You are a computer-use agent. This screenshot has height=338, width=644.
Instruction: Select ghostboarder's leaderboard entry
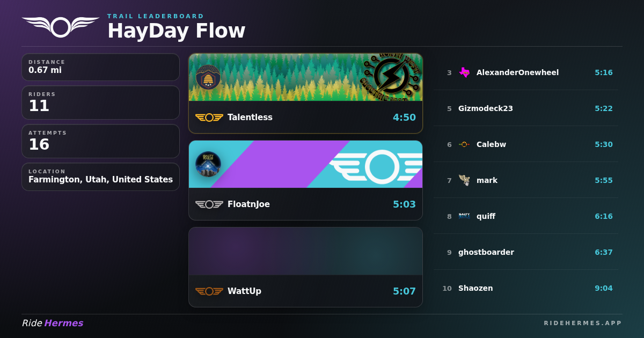pyautogui.click(x=526, y=252)
